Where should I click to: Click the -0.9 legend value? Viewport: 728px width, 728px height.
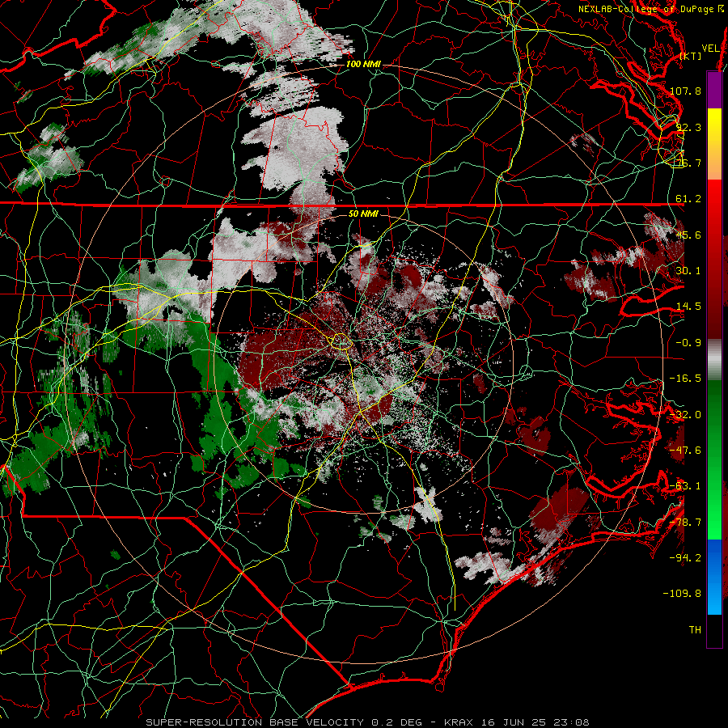(x=688, y=343)
